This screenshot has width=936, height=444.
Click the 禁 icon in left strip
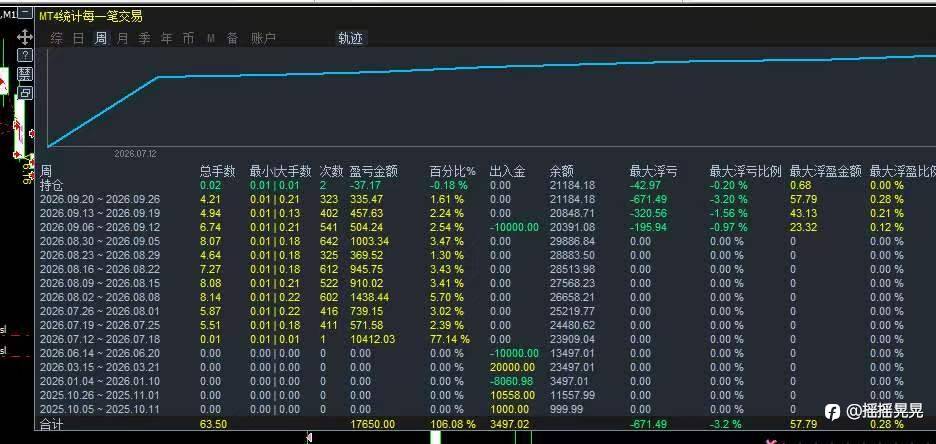[24, 75]
